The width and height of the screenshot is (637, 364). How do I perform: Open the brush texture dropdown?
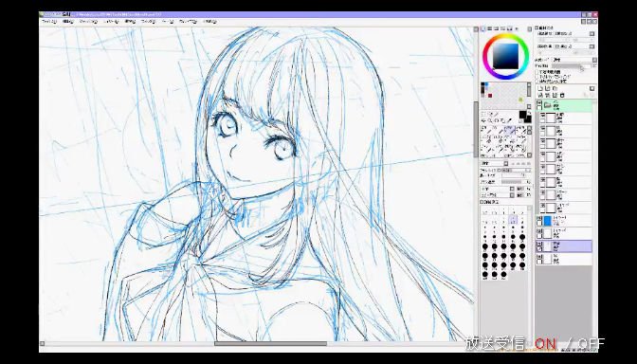498,195
